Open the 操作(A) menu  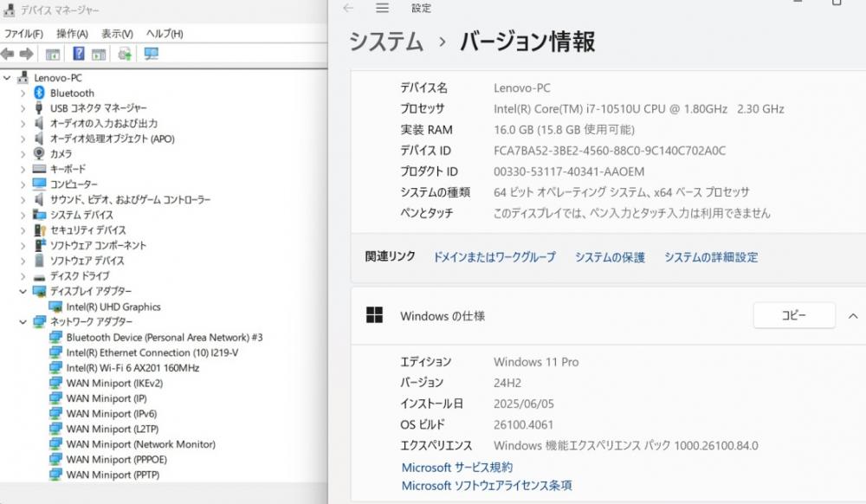click(73, 34)
